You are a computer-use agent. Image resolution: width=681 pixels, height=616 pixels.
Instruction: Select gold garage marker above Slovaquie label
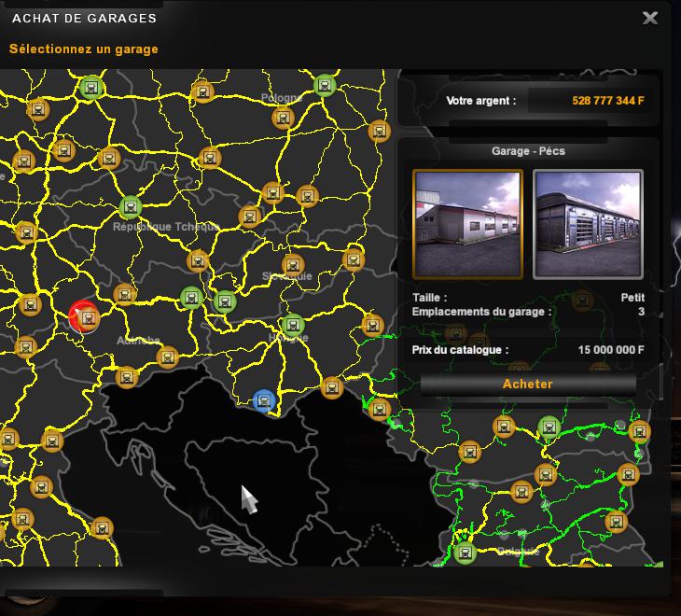tap(293, 265)
